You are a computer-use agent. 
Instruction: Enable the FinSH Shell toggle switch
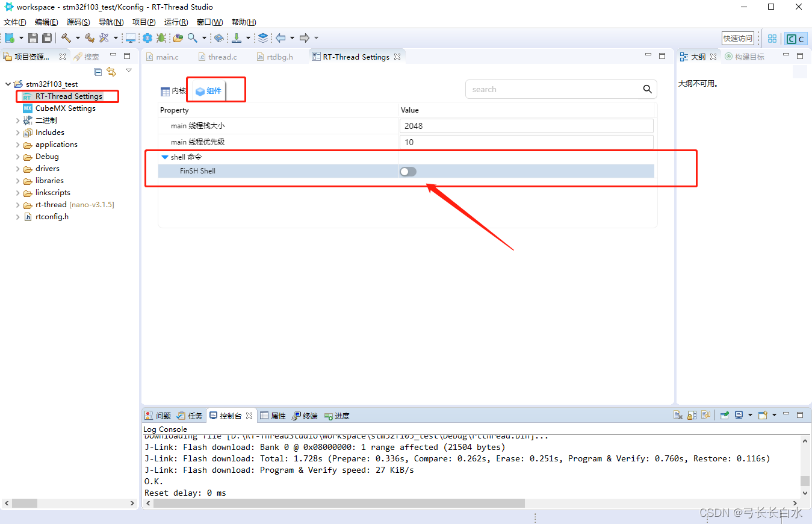click(x=408, y=172)
